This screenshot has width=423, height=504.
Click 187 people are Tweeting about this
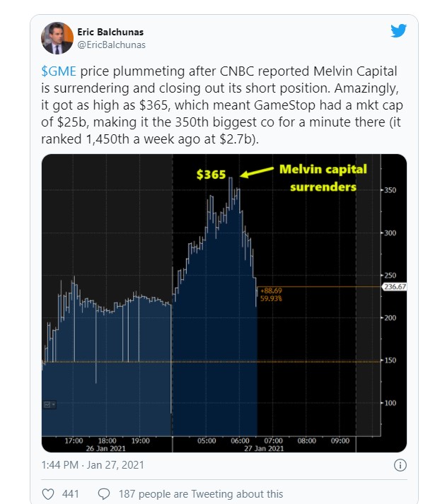click(x=201, y=493)
